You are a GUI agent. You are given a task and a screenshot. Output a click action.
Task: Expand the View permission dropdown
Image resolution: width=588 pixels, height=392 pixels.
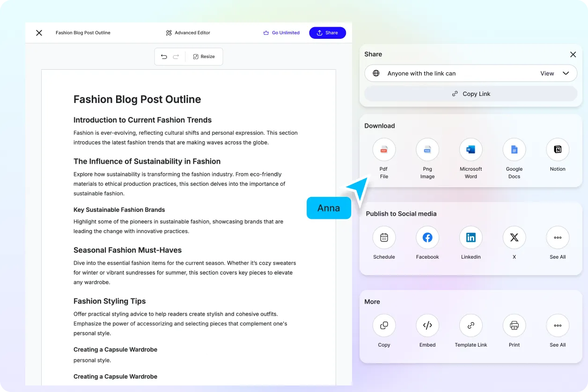point(555,73)
